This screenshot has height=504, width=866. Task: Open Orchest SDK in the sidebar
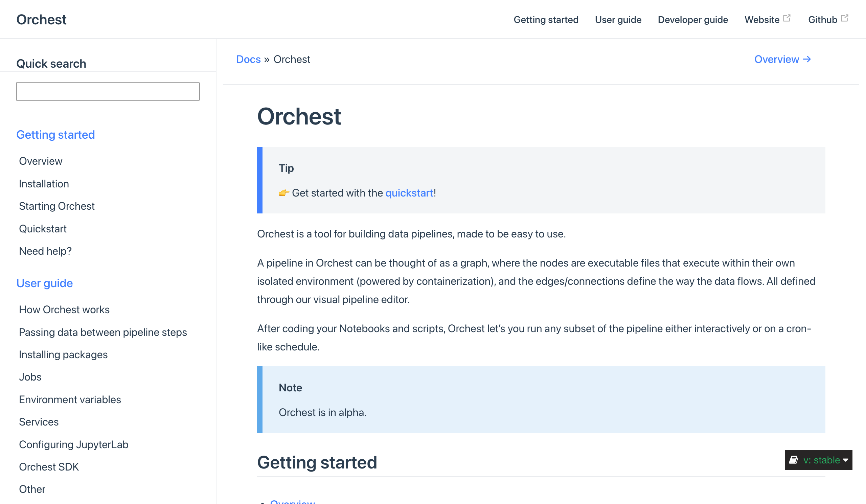49,467
